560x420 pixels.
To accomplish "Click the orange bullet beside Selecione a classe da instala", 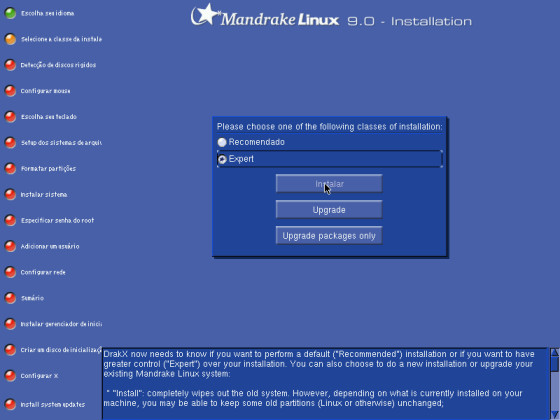I will tap(10, 39).
